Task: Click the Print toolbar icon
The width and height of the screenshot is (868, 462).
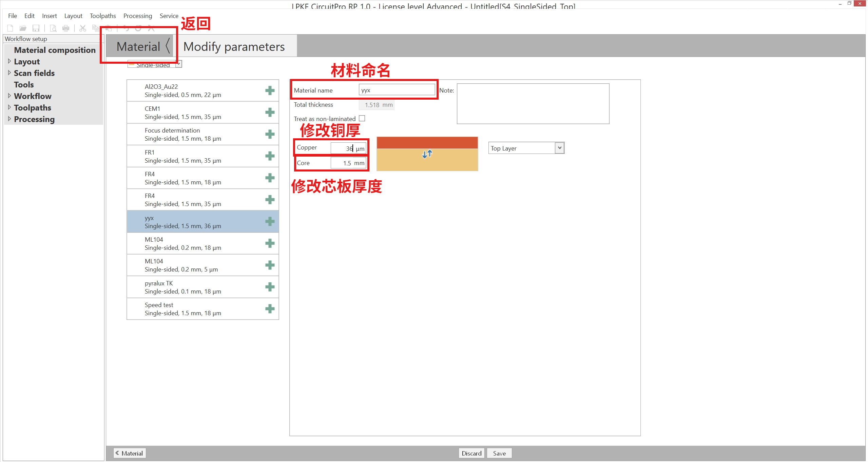Action: (x=66, y=28)
